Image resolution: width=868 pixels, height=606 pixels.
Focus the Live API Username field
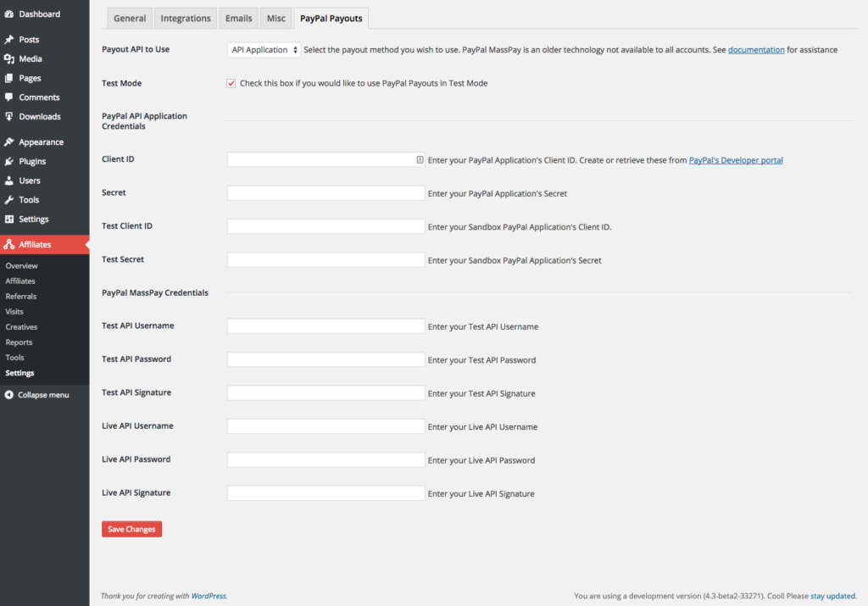[x=325, y=426]
